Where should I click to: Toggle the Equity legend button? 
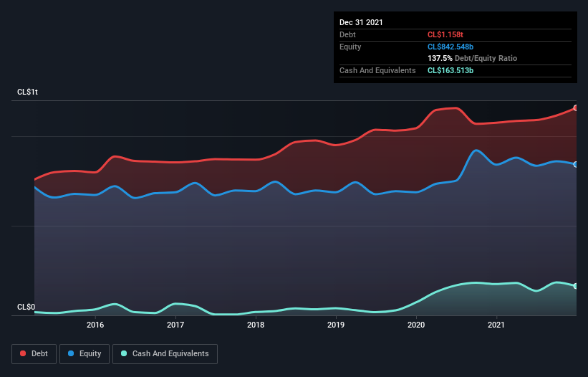pyautogui.click(x=85, y=354)
